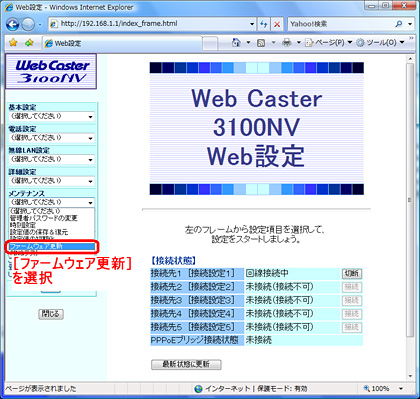The width and height of the screenshot is (420, 399).
Task: Click the Favorites star icon
Action: 13,43
